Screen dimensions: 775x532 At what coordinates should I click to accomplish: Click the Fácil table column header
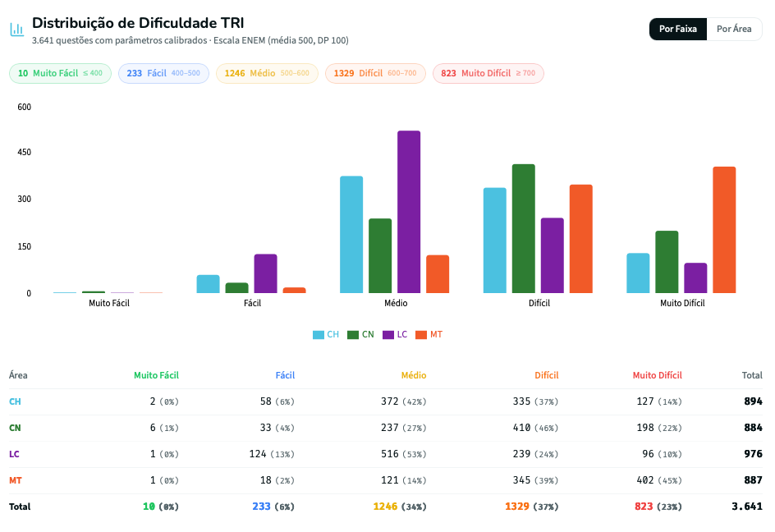(285, 375)
